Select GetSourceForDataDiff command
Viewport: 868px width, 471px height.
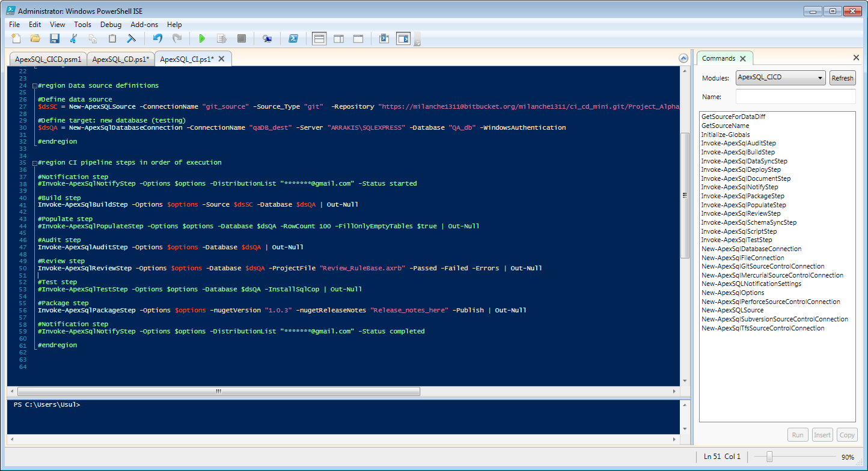click(x=733, y=117)
